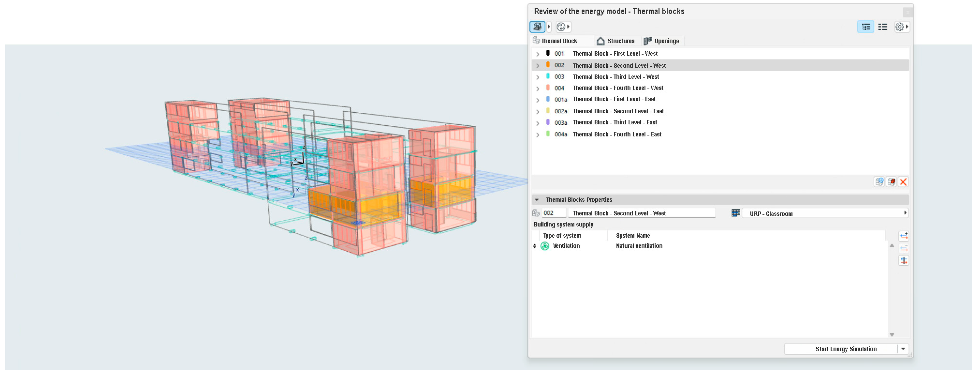Open Start Energy Simulation dropdown arrow

tap(903, 349)
